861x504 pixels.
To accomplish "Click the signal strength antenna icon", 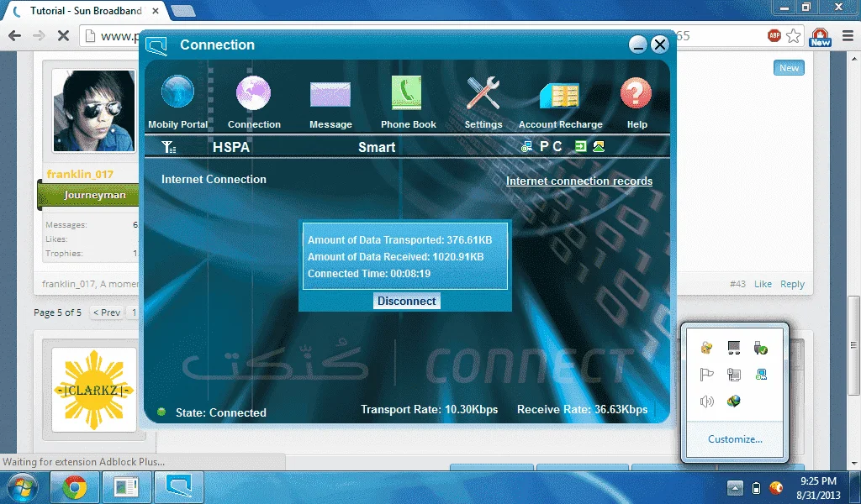I will pos(168,146).
